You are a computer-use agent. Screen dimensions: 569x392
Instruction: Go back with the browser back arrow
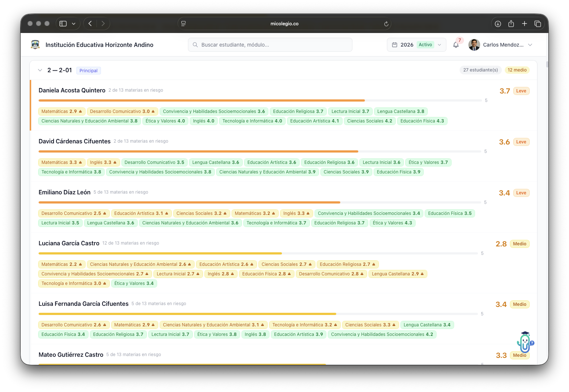(90, 23)
